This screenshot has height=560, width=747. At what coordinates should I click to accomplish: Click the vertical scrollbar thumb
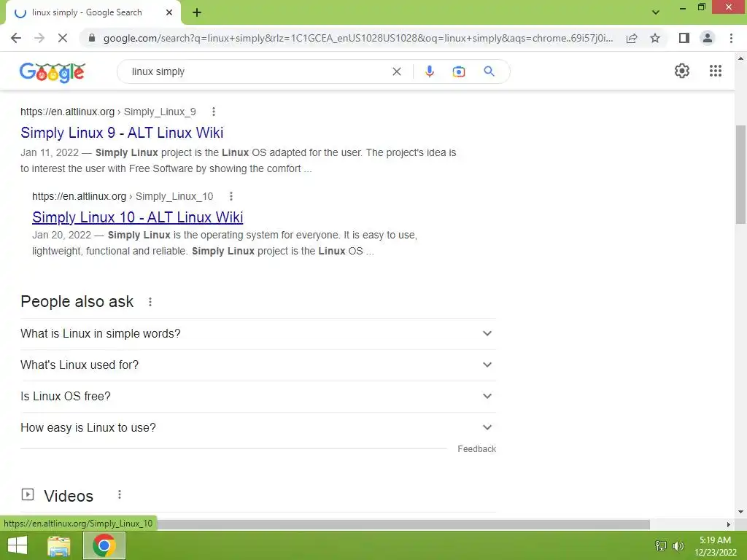[x=740, y=174]
